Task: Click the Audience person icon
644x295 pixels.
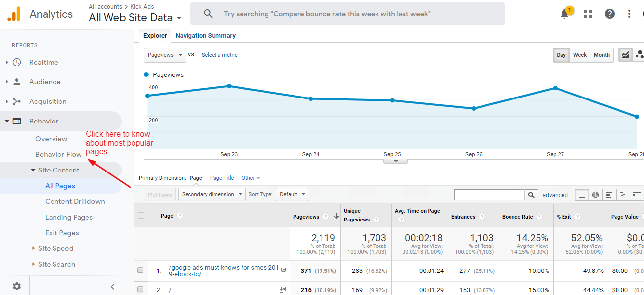Action: pyautogui.click(x=17, y=82)
